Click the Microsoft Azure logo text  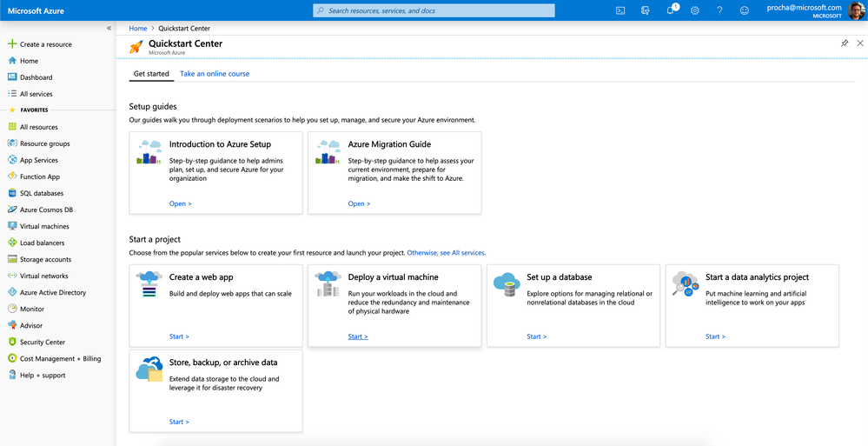point(36,11)
